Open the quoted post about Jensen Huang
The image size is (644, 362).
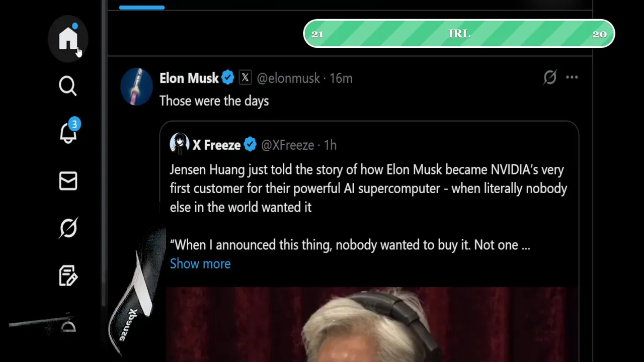368,189
